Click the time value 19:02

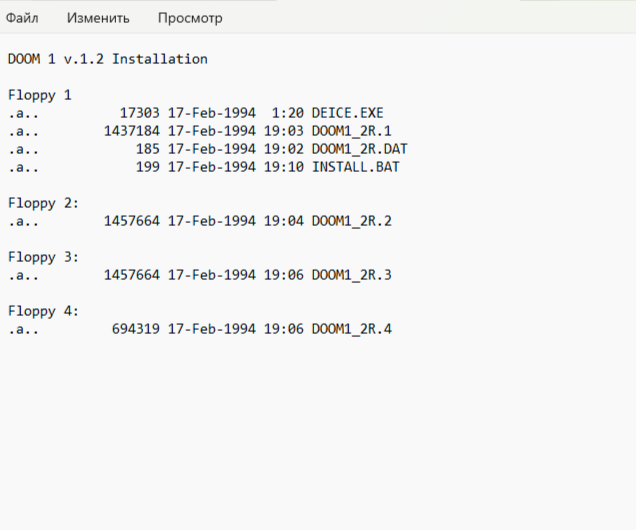click(x=284, y=149)
